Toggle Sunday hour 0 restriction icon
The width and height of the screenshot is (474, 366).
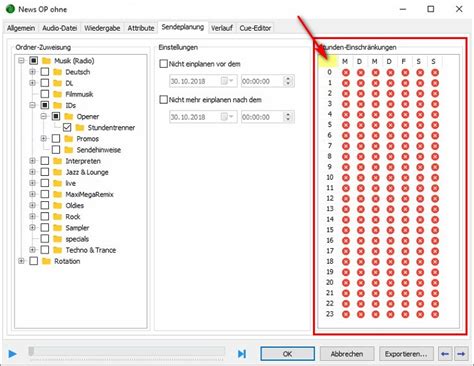click(435, 72)
